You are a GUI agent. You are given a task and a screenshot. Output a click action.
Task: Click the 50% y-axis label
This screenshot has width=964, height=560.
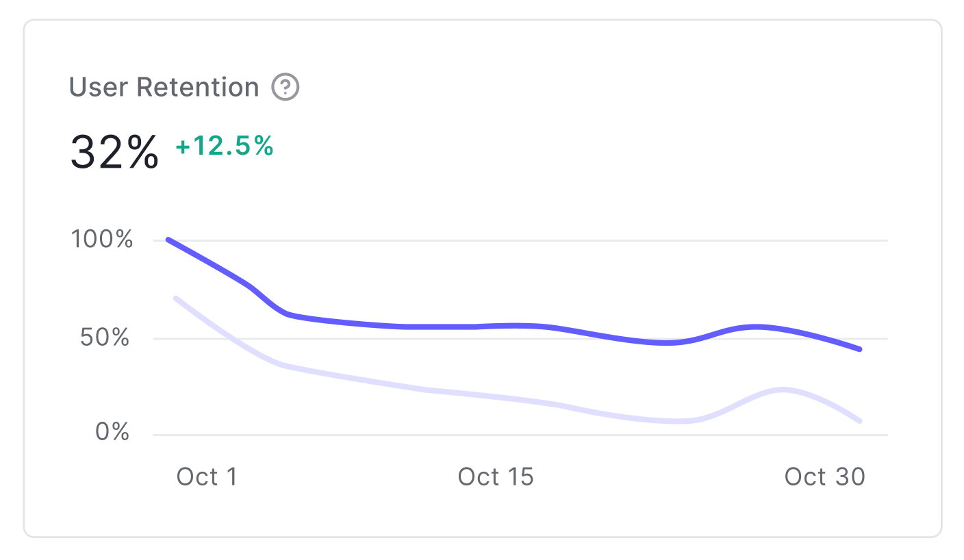tap(106, 338)
